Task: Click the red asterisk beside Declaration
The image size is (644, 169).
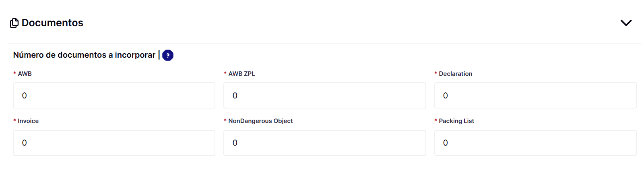Action: pos(436,73)
